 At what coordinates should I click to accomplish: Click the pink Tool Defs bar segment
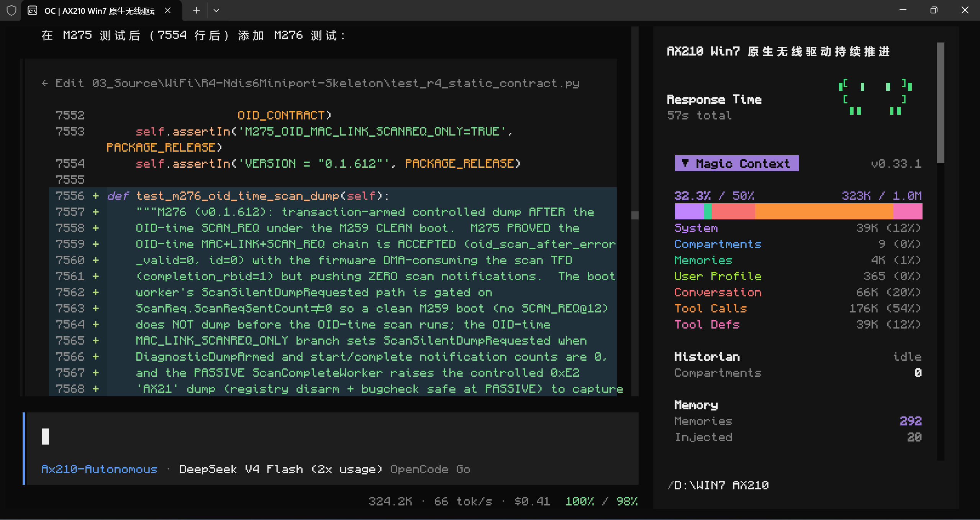pos(908,211)
